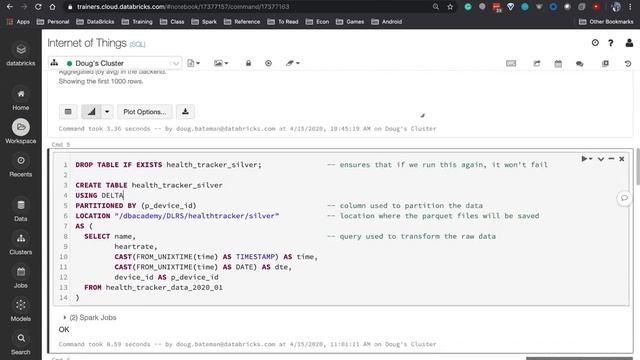Open the Clear eraser dropdown

pos(293,63)
